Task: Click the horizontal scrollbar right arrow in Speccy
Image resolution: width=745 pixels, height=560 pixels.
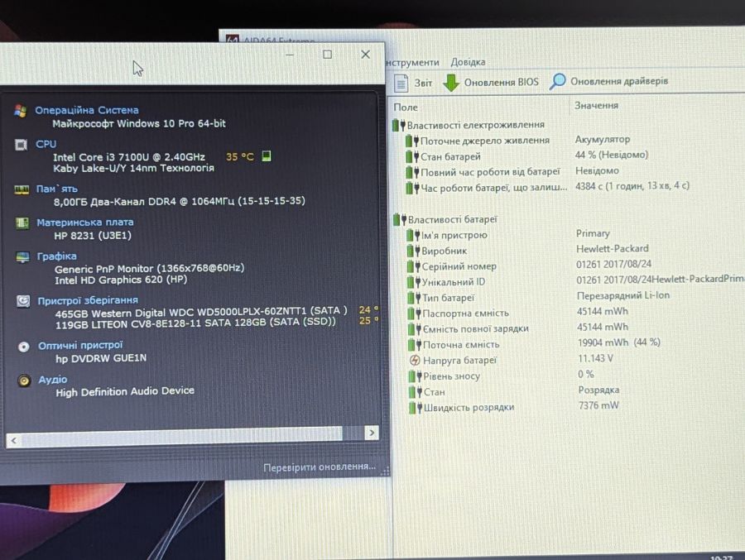Action: tap(372, 433)
